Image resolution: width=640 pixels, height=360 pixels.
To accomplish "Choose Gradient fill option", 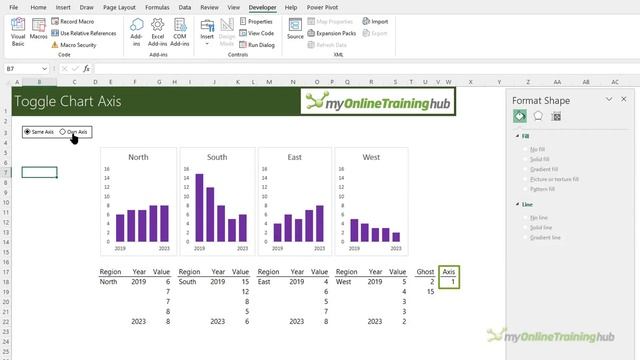I will (541, 169).
